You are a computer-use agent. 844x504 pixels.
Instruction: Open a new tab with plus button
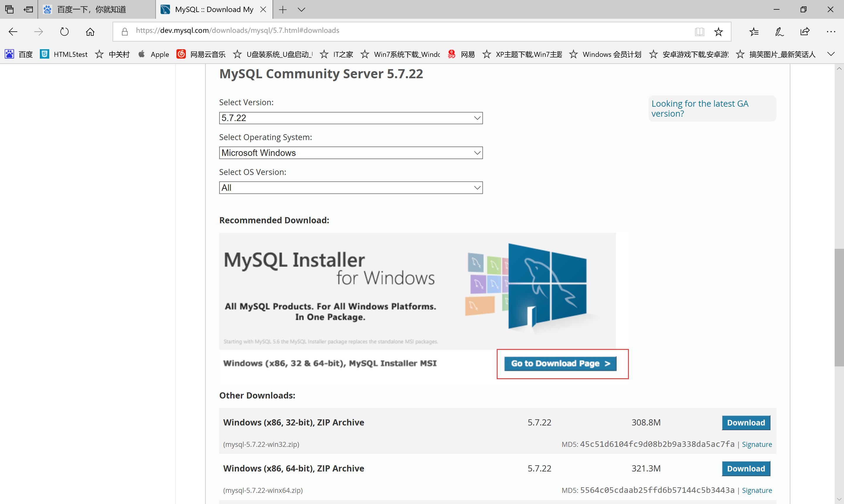283,9
